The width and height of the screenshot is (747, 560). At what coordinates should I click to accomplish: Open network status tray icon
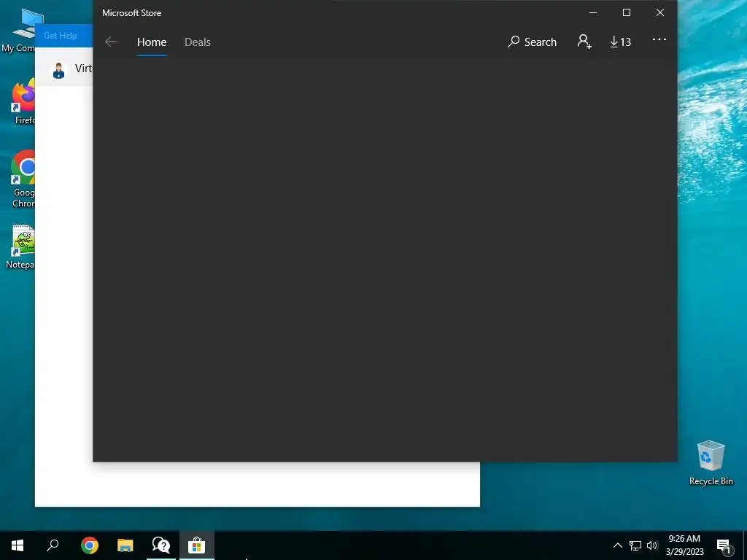pos(635,545)
